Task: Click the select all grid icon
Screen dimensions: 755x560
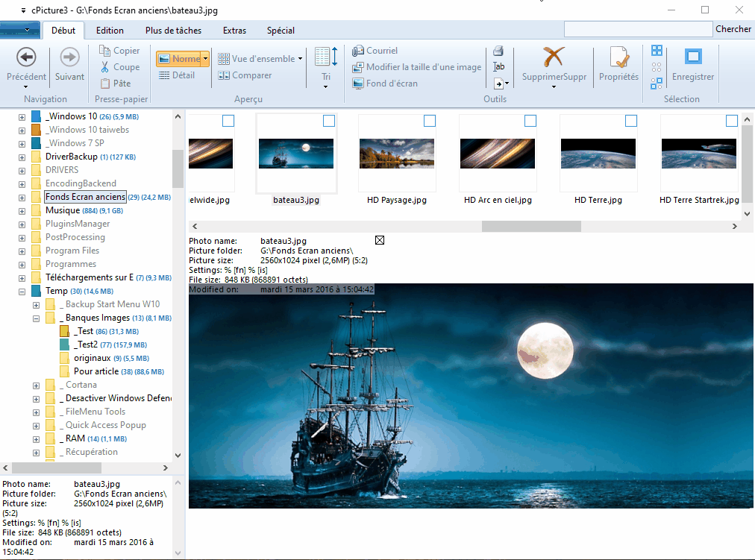Action: [x=657, y=51]
